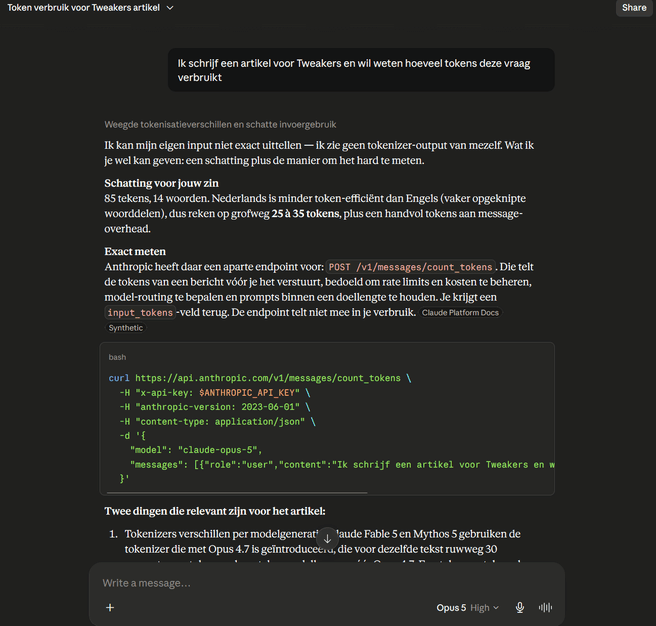Click the heading 'Exact meten'

135,251
